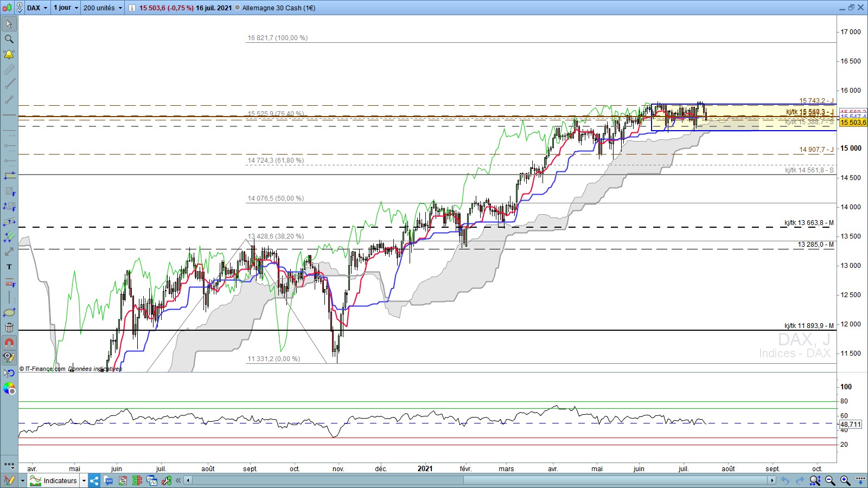Open the 1 jour timeframe dropdown
Viewport: 868px width, 488px height.
pos(66,8)
